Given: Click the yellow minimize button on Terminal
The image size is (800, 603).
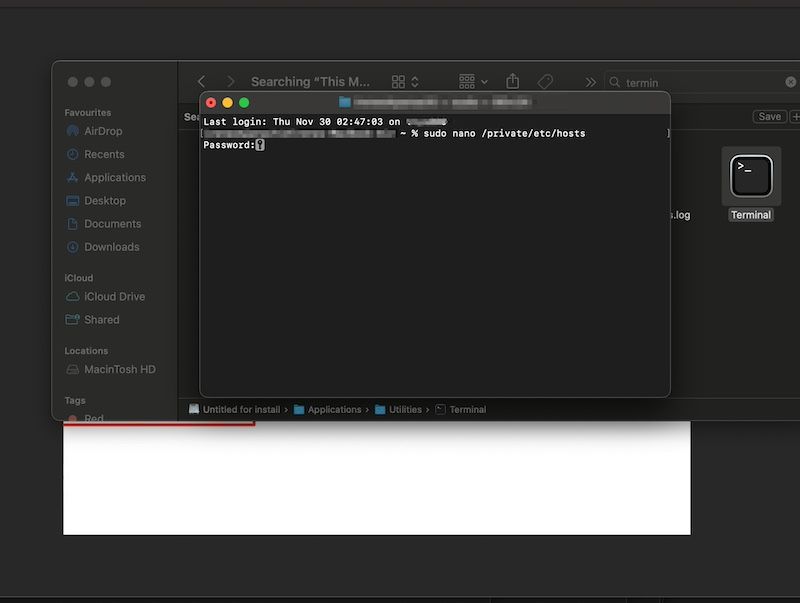Looking at the screenshot, I should 227,103.
